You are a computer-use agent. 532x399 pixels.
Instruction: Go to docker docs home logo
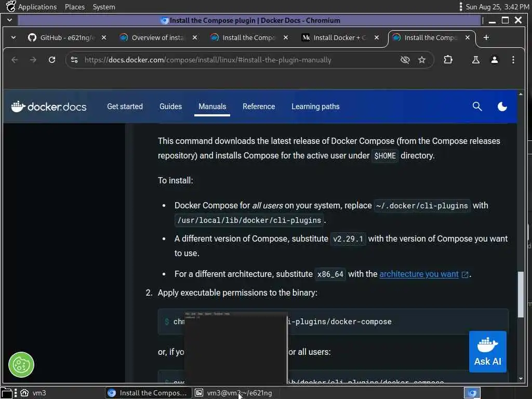click(x=49, y=107)
